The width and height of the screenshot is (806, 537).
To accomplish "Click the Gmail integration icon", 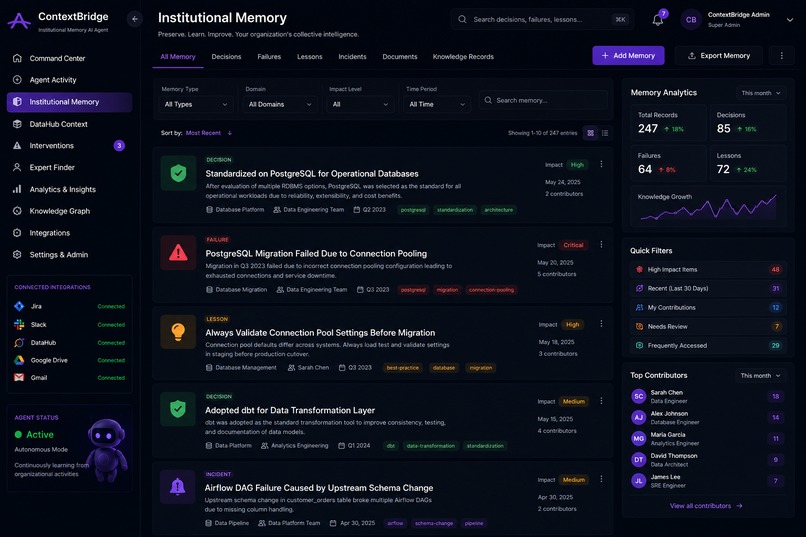I will (x=19, y=377).
